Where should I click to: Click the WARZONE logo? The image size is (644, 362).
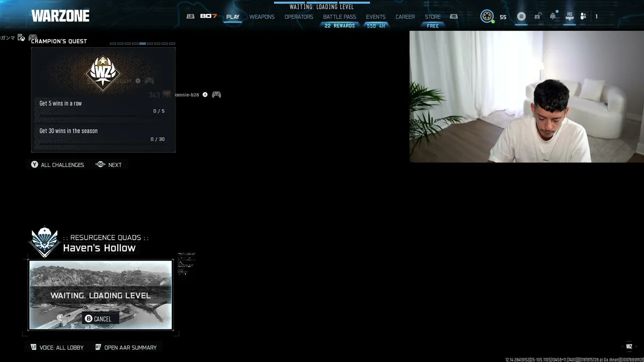coord(60,16)
